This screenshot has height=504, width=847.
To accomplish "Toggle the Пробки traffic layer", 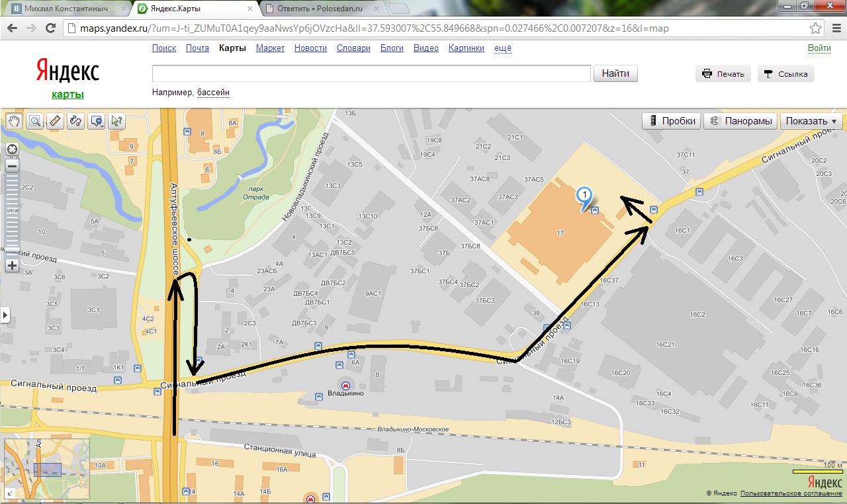I will 671,121.
